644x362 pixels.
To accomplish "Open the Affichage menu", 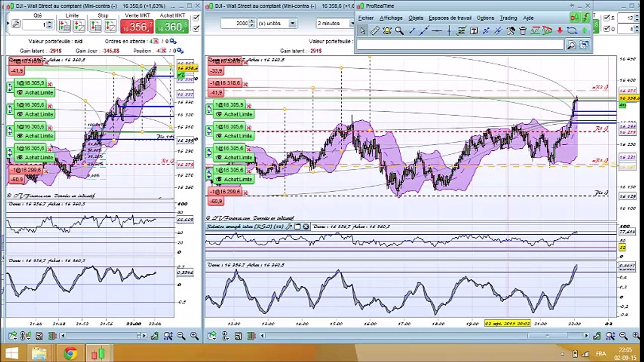I will pos(391,18).
